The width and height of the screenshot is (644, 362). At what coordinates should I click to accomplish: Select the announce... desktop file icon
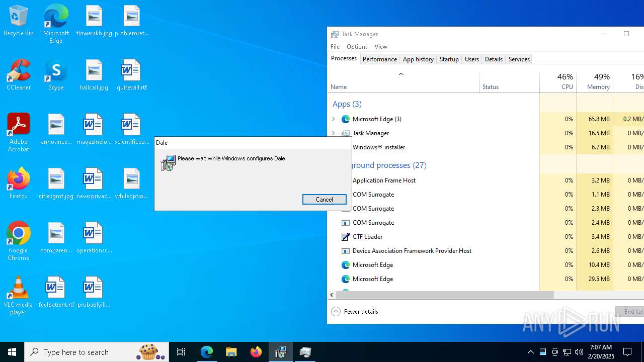tap(56, 129)
